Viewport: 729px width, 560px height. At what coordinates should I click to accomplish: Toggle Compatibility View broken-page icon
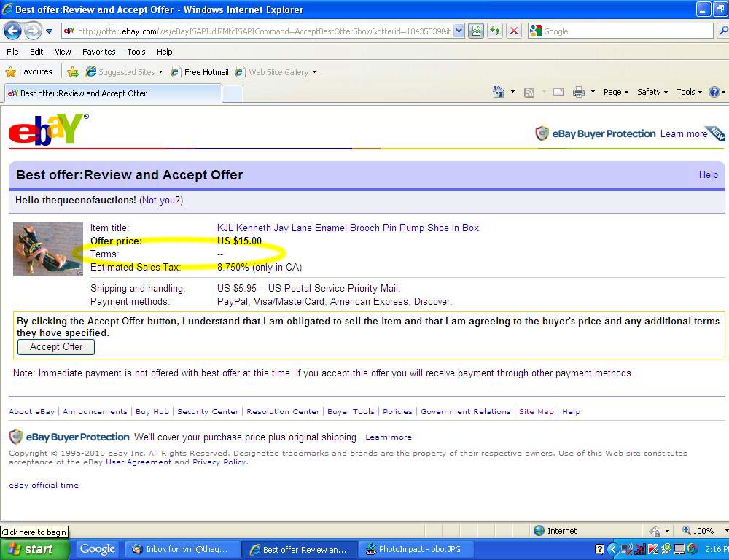click(475, 31)
